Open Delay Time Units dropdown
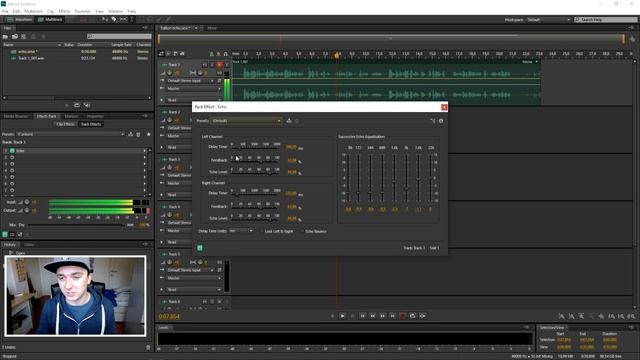This screenshot has height=360, width=640. click(241, 231)
